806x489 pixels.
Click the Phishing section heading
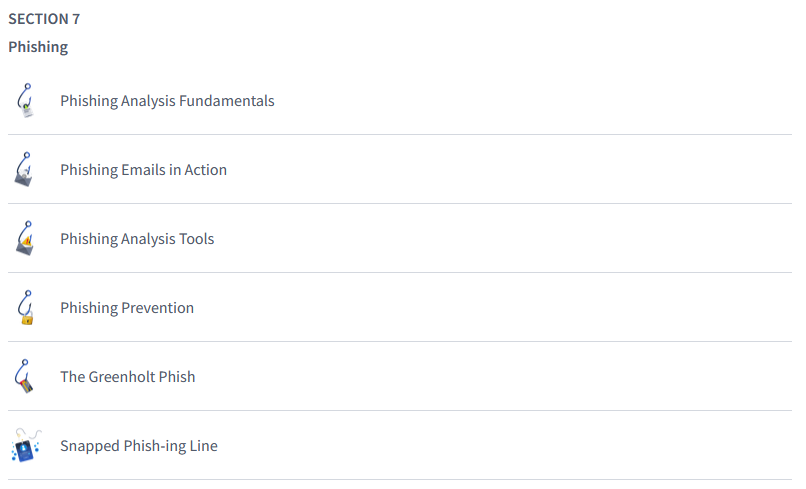38,47
